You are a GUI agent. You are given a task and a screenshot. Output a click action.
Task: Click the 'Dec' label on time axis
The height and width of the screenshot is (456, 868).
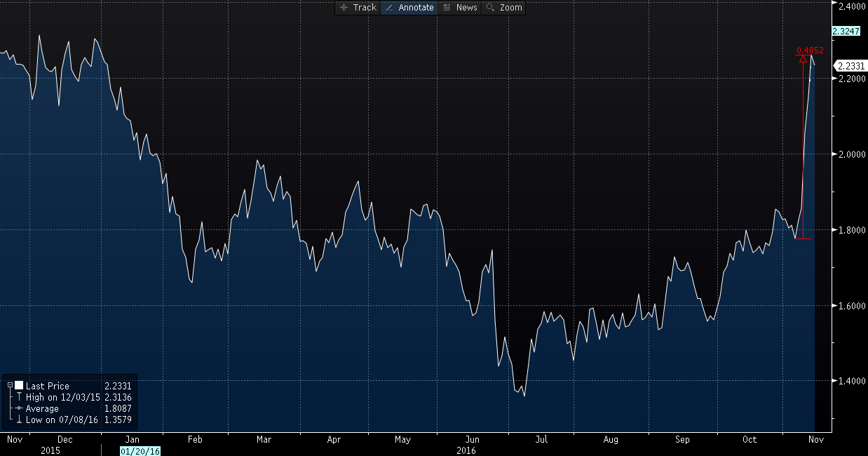pyautogui.click(x=65, y=440)
